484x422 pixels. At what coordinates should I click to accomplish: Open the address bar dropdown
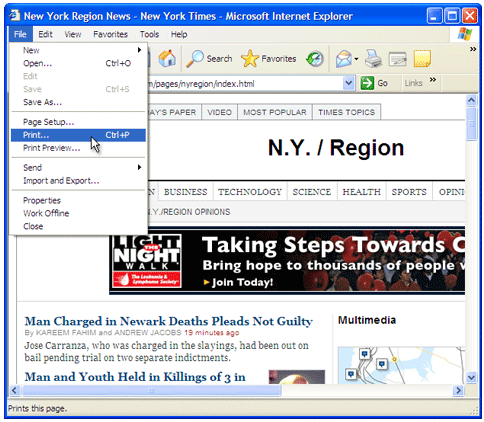coord(348,83)
